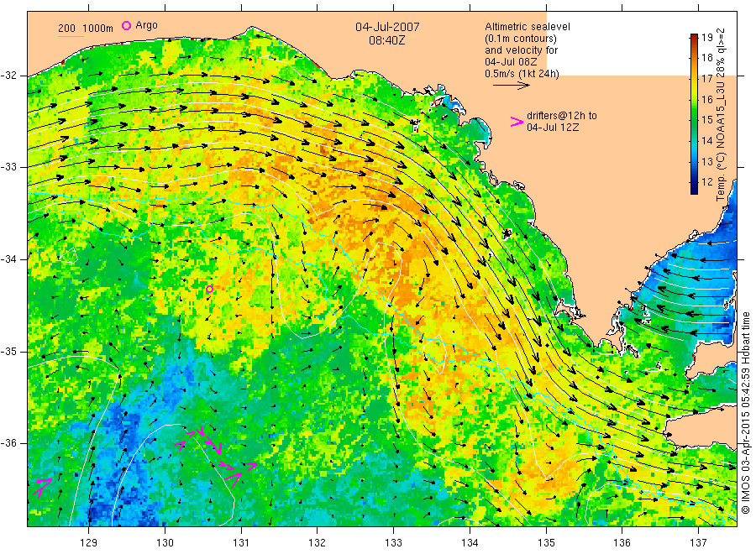756x554 pixels.
Task: Click the 'Temp. (°C) NOAA15_L3U' vertical label
Action: pos(721,142)
